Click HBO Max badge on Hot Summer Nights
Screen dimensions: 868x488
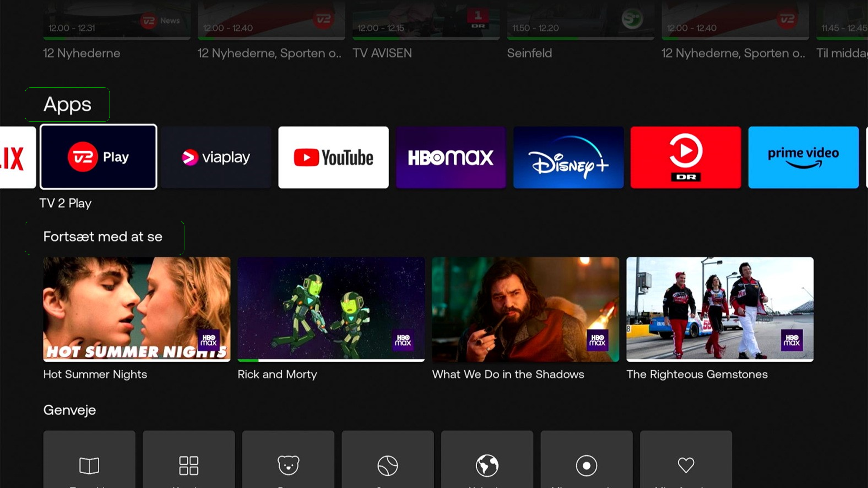(x=209, y=340)
